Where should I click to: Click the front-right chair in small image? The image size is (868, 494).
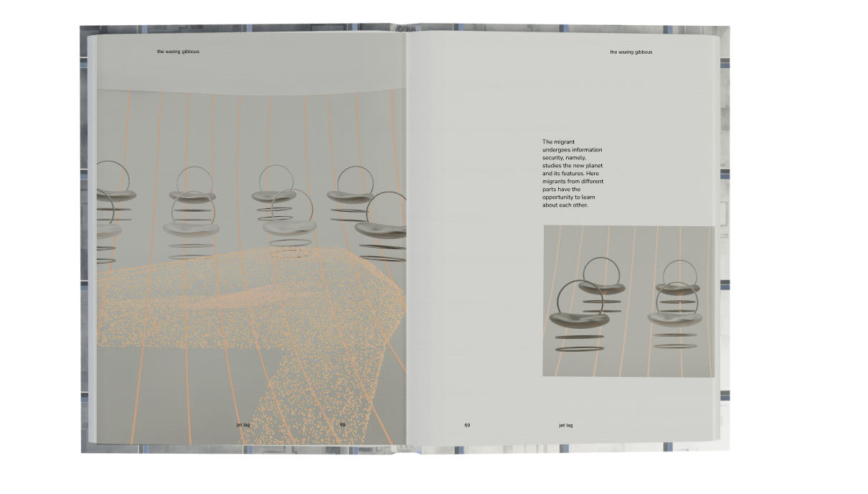[x=674, y=314]
